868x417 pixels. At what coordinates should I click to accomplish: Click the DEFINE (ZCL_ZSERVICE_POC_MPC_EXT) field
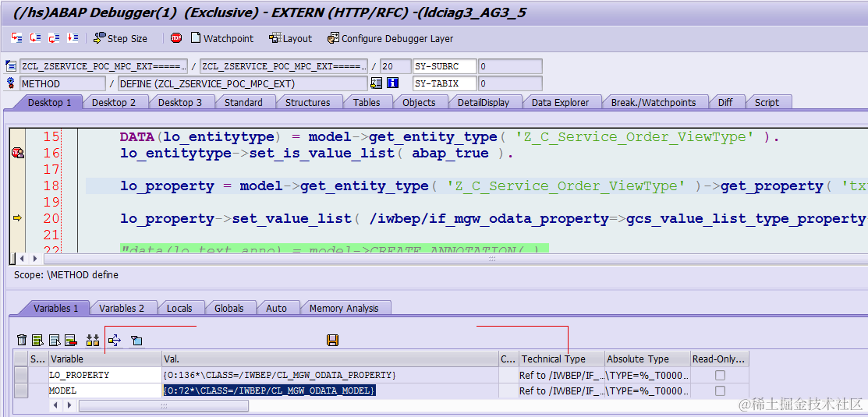click(243, 83)
